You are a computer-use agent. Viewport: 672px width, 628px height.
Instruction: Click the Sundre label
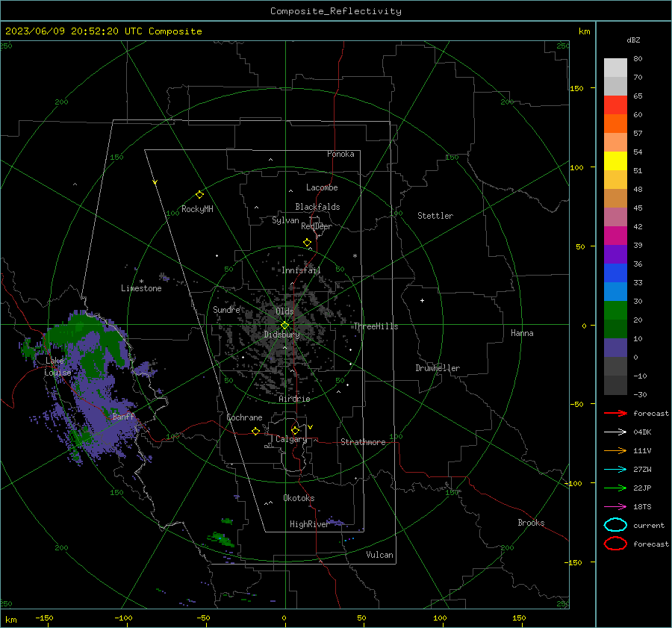[226, 310]
